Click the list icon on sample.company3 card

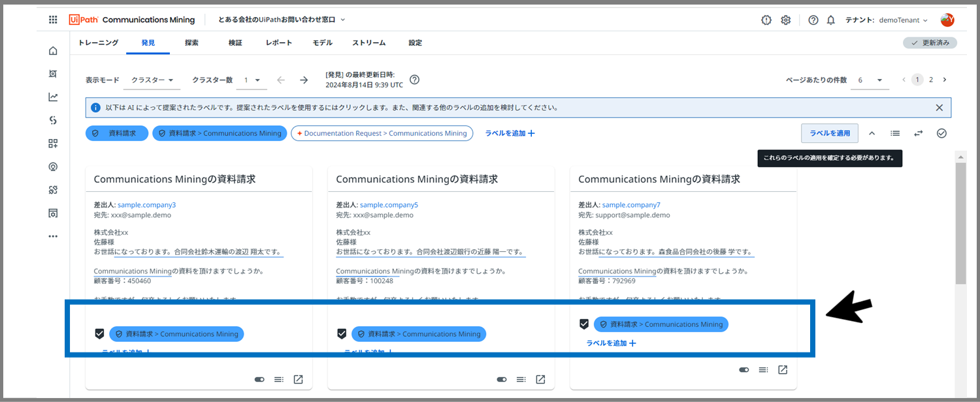(278, 379)
